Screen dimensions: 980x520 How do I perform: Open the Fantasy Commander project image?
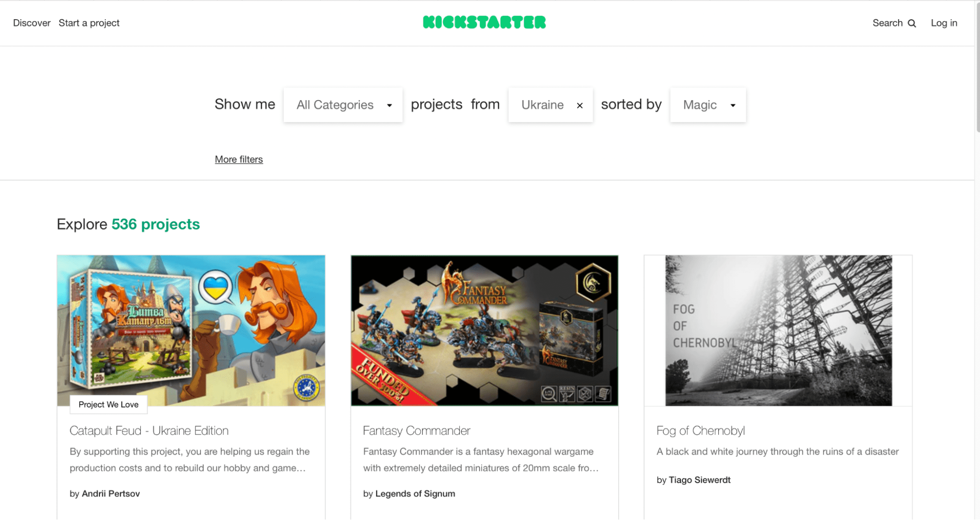tap(484, 331)
